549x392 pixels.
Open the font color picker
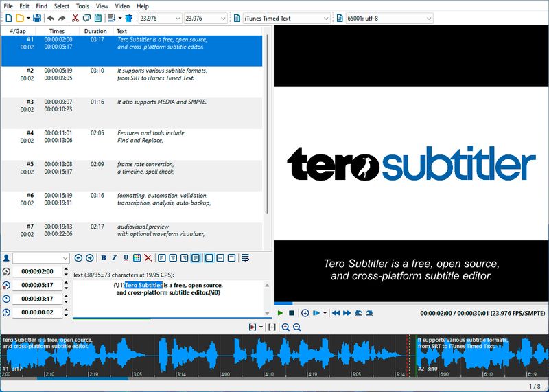(137, 258)
